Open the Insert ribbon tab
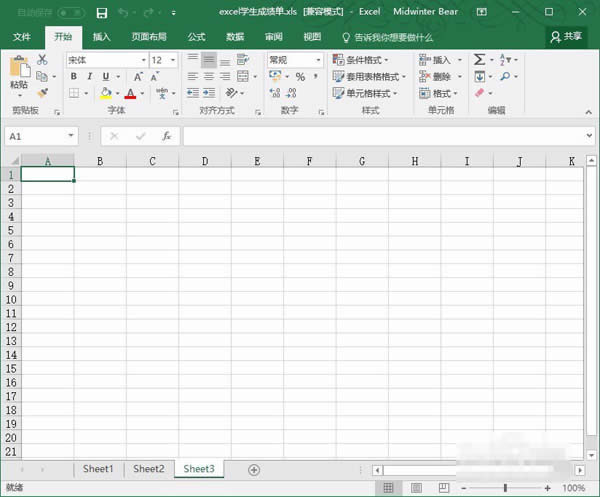Viewport: 600px width, 497px height. point(102,36)
